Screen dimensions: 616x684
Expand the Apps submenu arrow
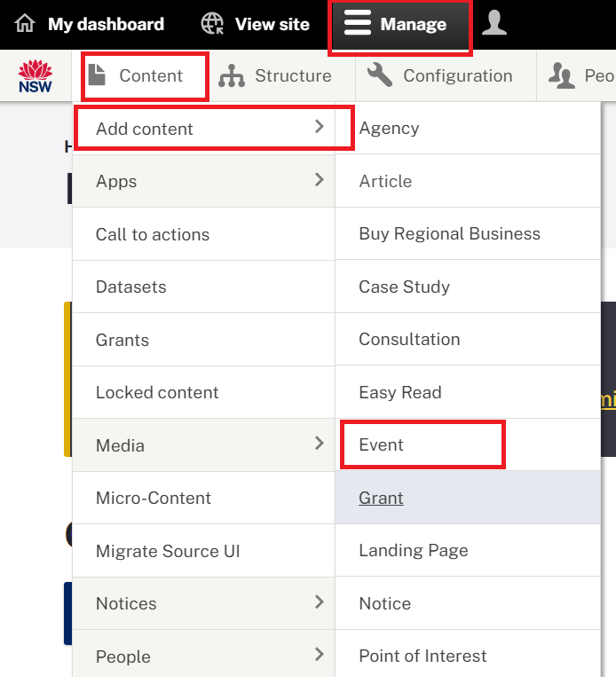[x=320, y=179]
